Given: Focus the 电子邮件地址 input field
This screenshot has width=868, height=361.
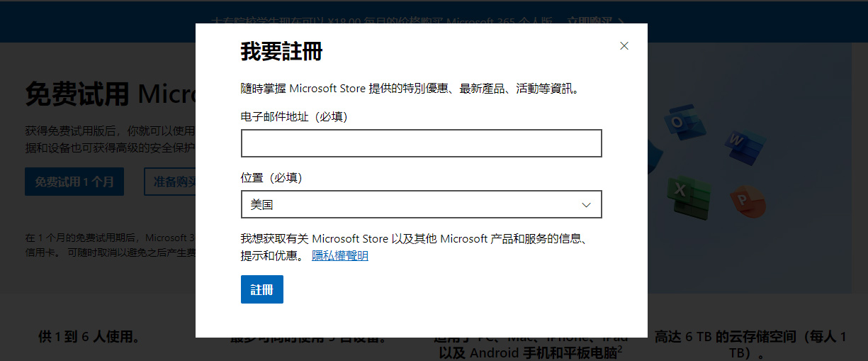Looking at the screenshot, I should pyautogui.click(x=421, y=143).
